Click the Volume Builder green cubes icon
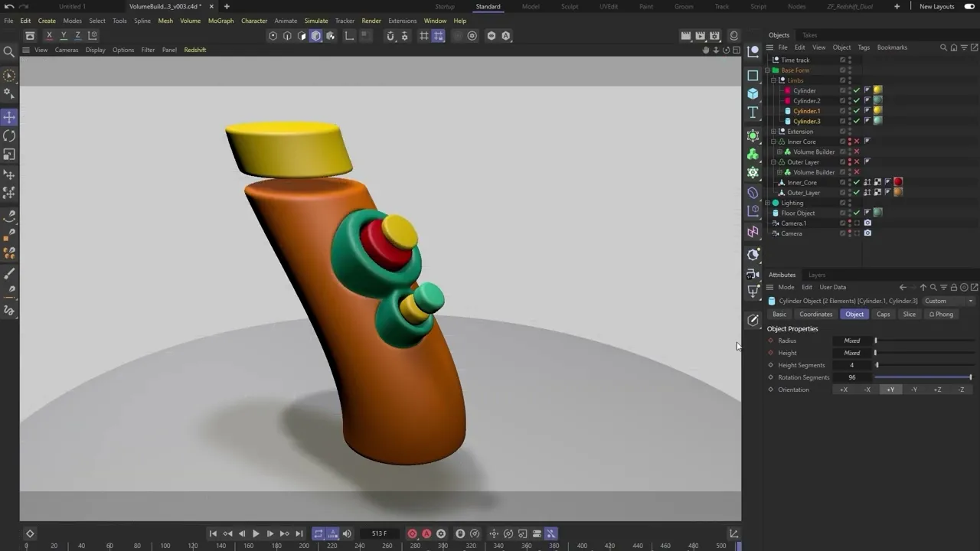Viewport: 980px width, 551px height. tap(753, 154)
